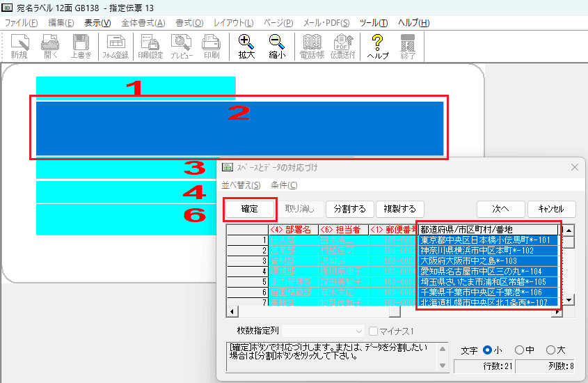Click the 新規 (New) toolbar icon

point(19,47)
